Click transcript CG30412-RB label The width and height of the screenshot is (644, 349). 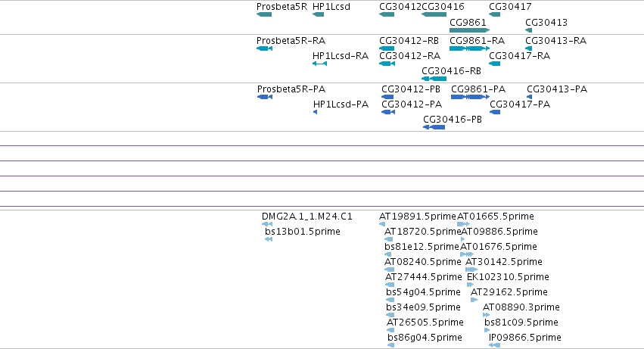(409, 41)
